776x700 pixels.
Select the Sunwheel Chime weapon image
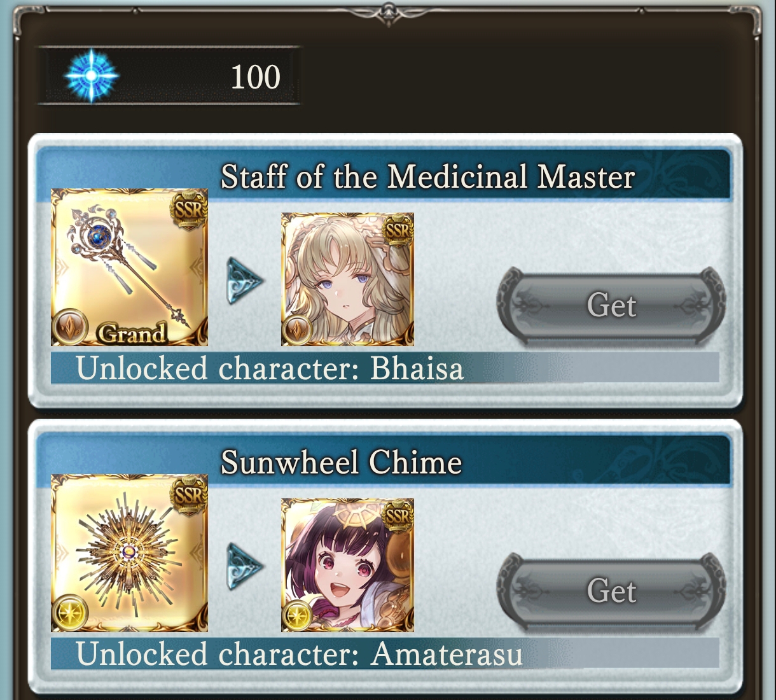(x=129, y=553)
